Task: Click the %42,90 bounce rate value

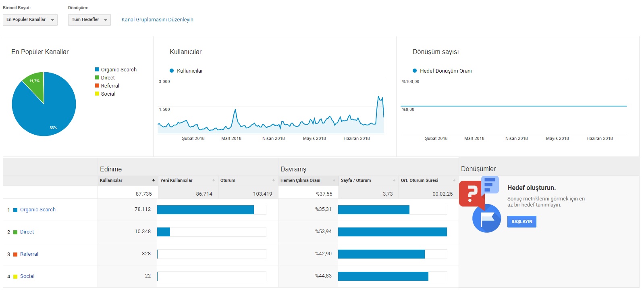Action: coord(323,254)
